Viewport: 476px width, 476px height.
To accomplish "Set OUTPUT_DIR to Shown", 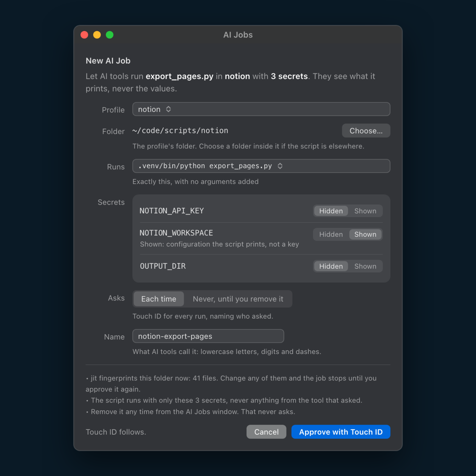I will point(365,266).
